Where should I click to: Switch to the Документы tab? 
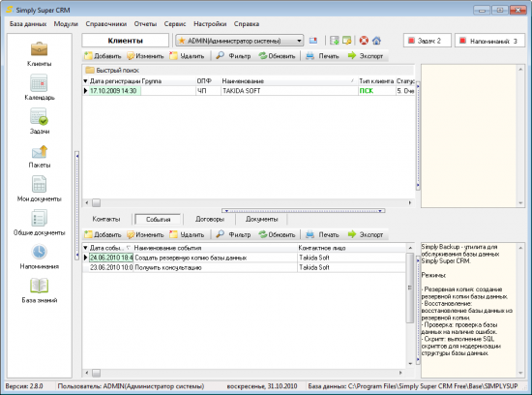[x=261, y=219]
